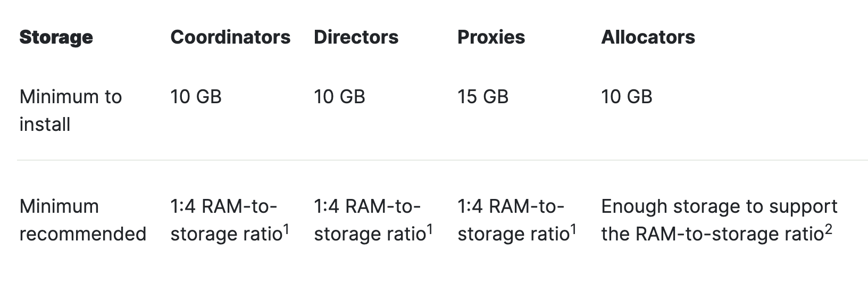The width and height of the screenshot is (868, 283).
Task: Select the 10 GB value under Allocators
Action: click(x=627, y=97)
